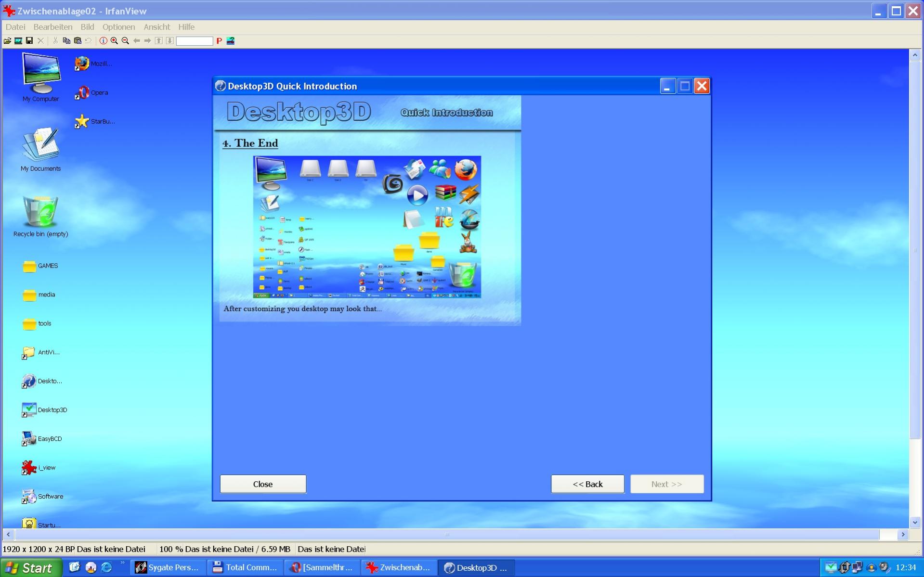
Task: Click the AntiVi... folder shortcut
Action: click(x=41, y=352)
